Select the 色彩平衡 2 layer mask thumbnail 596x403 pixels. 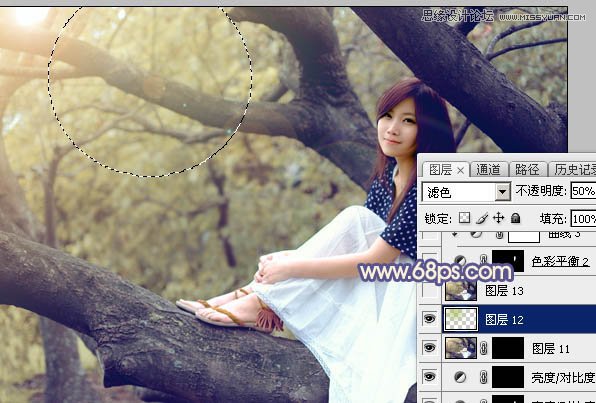(x=508, y=261)
